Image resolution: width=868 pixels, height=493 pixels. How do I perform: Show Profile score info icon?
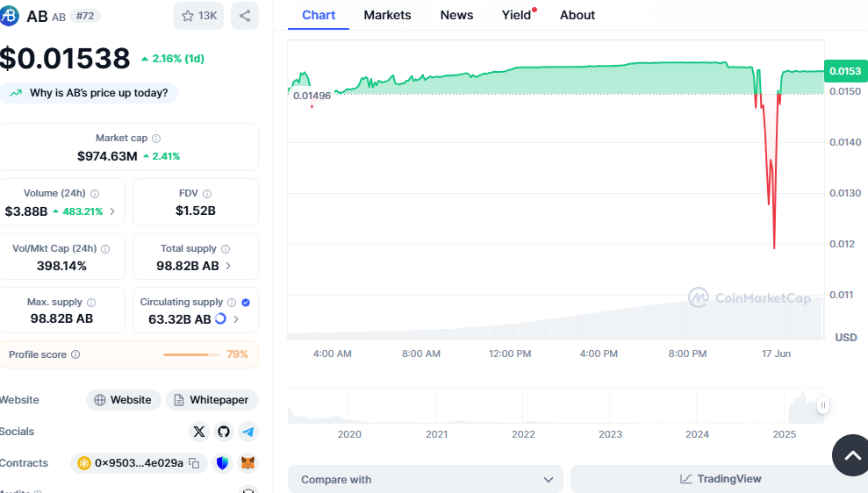point(75,354)
